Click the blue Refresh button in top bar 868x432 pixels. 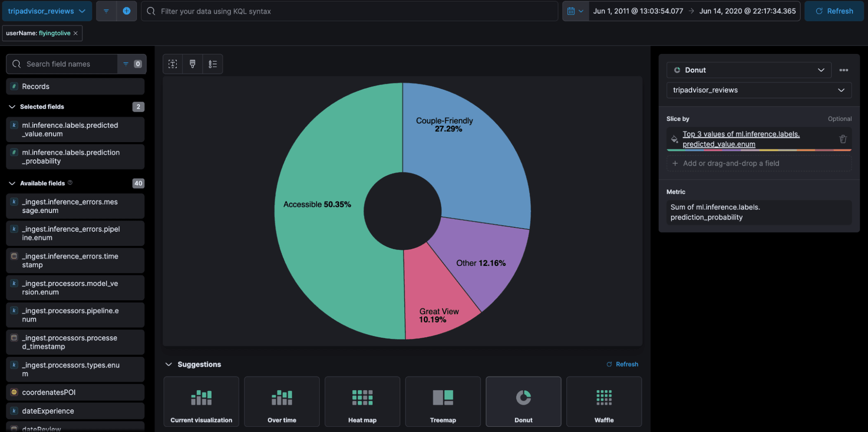834,11
